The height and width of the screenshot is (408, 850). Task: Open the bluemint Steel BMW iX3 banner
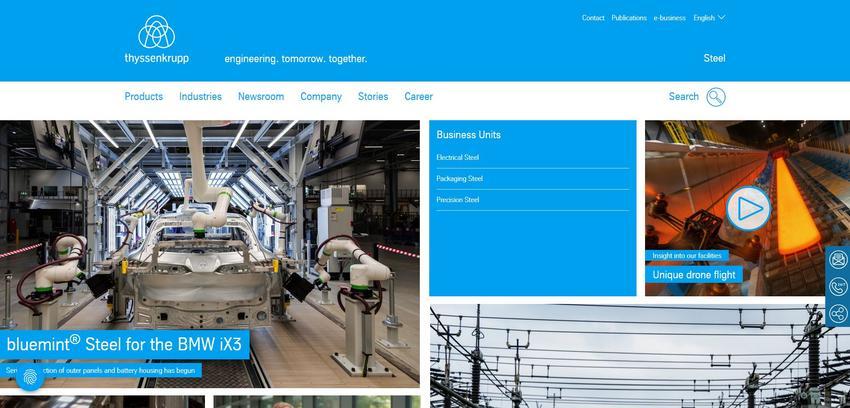(125, 345)
